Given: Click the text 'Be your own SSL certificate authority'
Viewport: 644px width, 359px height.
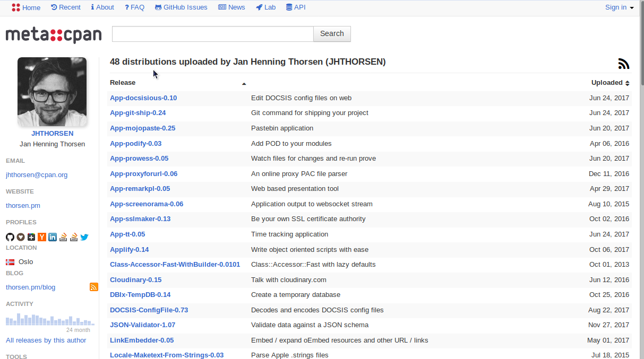Looking at the screenshot, I should 308,219.
